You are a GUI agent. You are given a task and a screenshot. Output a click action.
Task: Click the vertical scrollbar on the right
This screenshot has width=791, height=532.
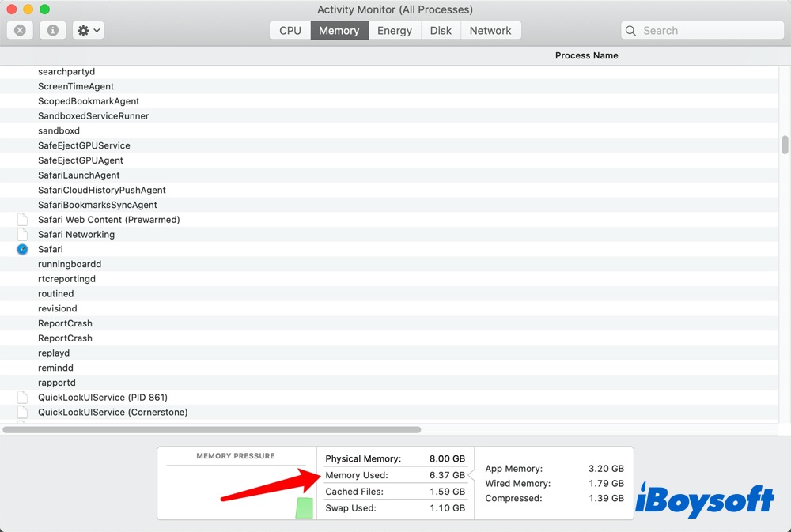[784, 146]
